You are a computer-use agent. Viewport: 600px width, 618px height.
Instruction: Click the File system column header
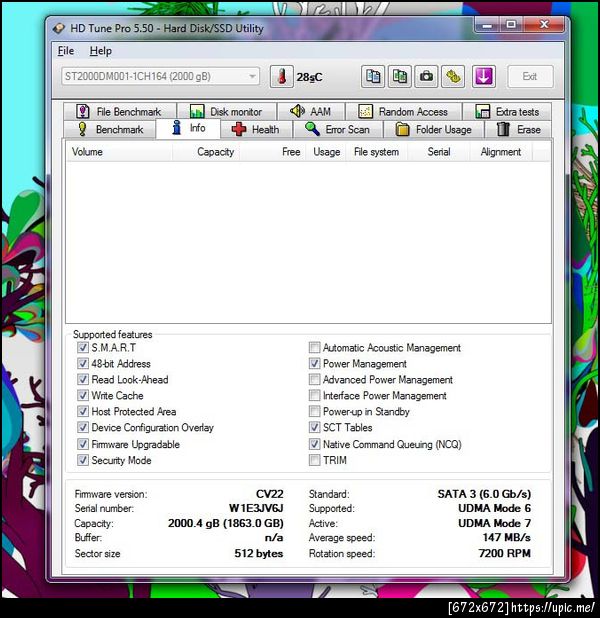tap(376, 152)
